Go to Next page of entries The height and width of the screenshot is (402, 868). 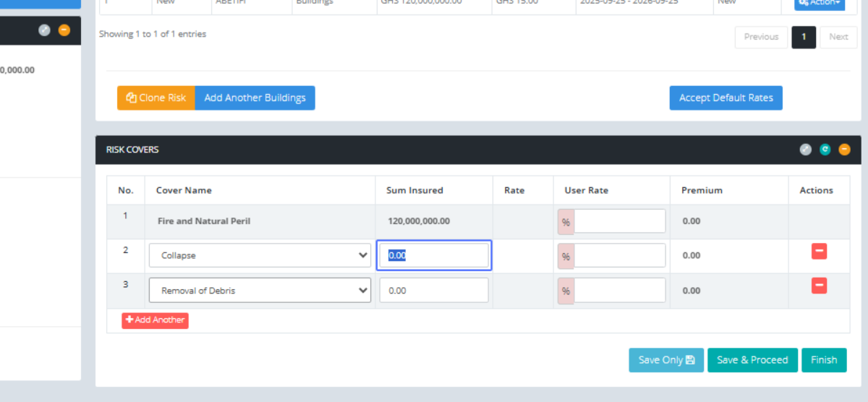coord(838,37)
